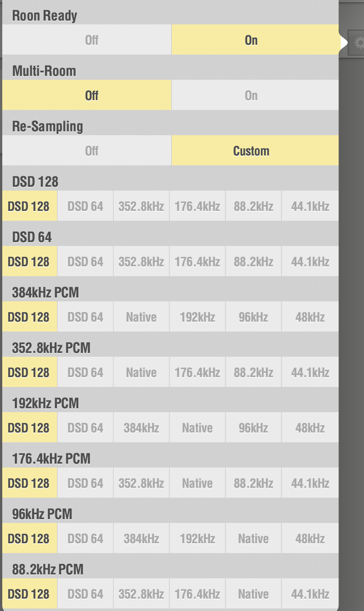Select 384kHz for 192kHz PCM

tap(141, 428)
